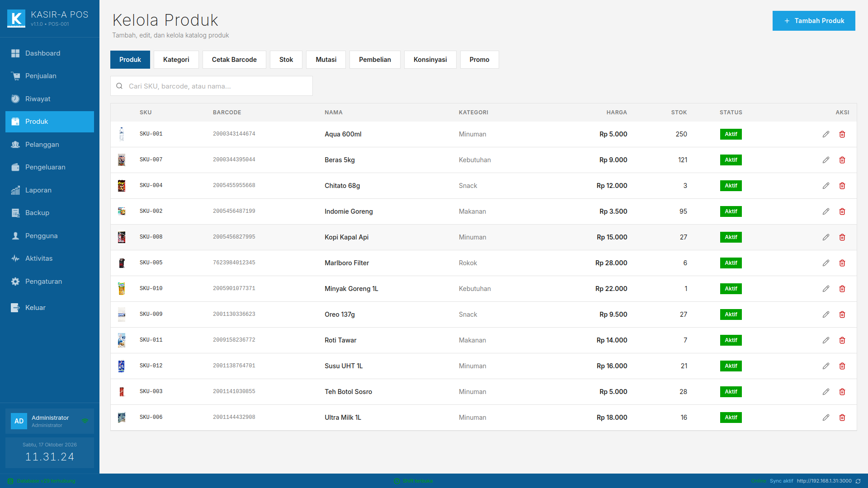Click barcode 2001130336623

[x=234, y=314]
